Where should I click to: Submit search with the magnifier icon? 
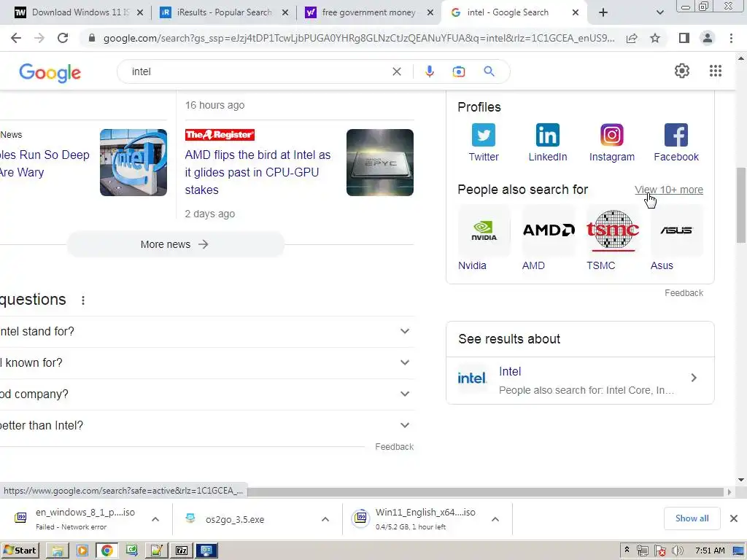coord(489,71)
